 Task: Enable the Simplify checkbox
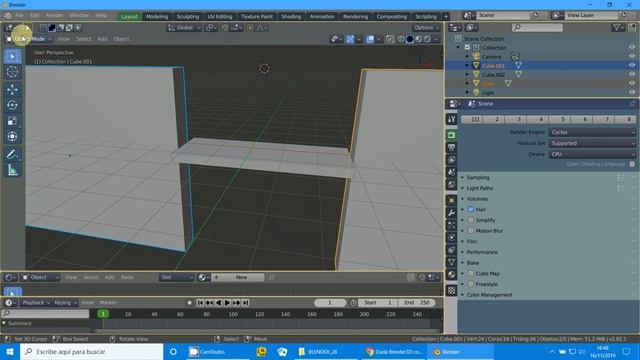pos(471,220)
